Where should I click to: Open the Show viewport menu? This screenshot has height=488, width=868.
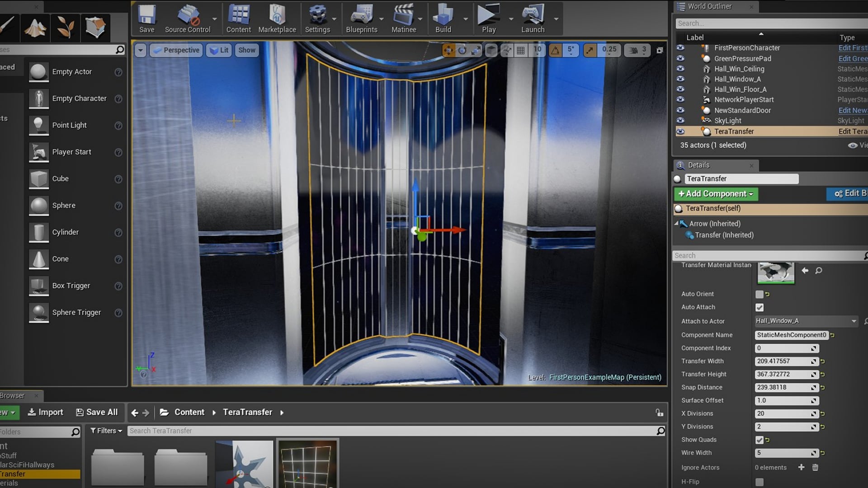tap(247, 50)
